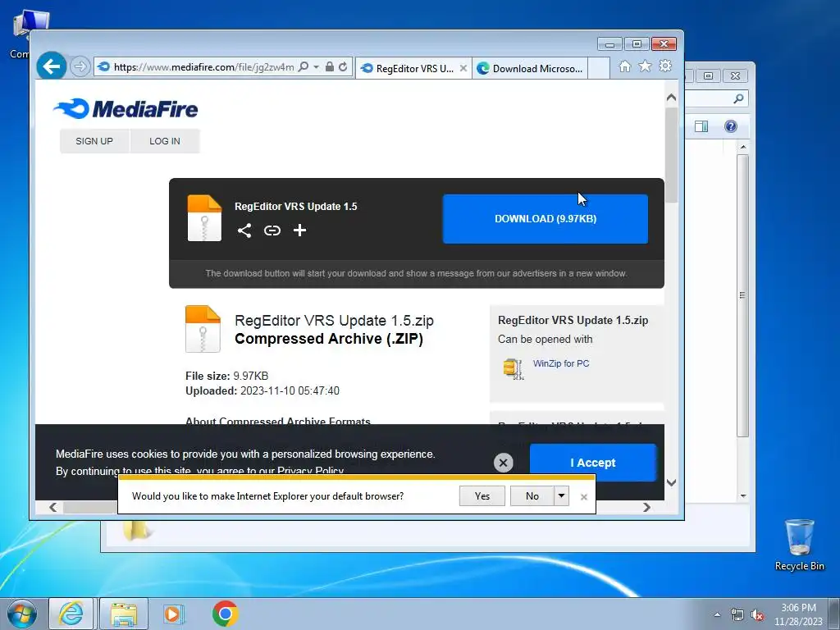Toggle the preview pane in the background Explorer window

[701, 126]
